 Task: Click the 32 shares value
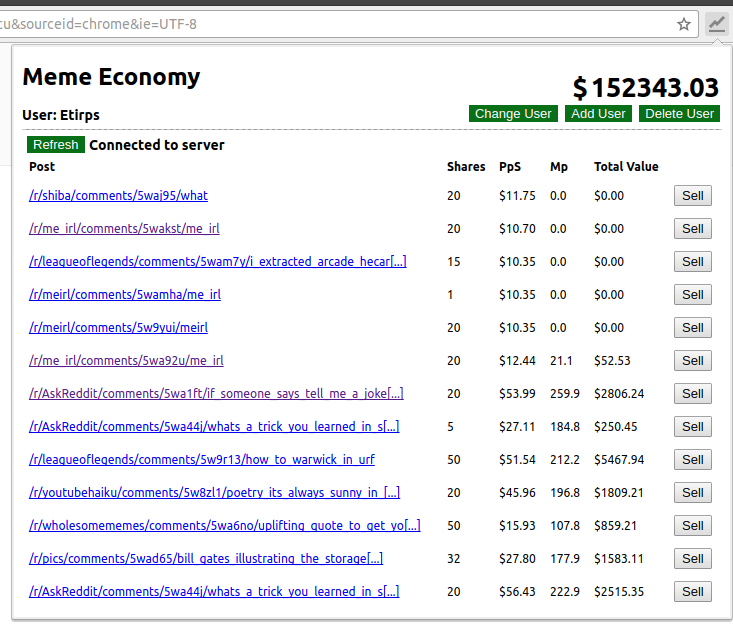coord(453,559)
